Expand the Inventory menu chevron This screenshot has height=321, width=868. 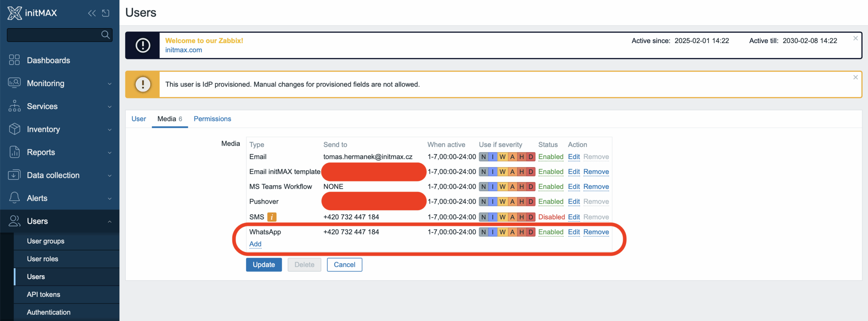pyautogui.click(x=110, y=130)
